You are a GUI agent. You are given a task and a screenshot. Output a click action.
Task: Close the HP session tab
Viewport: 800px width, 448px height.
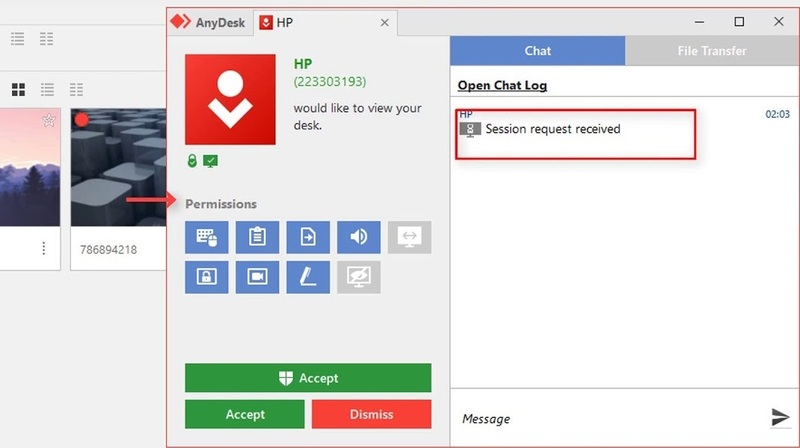click(x=385, y=22)
